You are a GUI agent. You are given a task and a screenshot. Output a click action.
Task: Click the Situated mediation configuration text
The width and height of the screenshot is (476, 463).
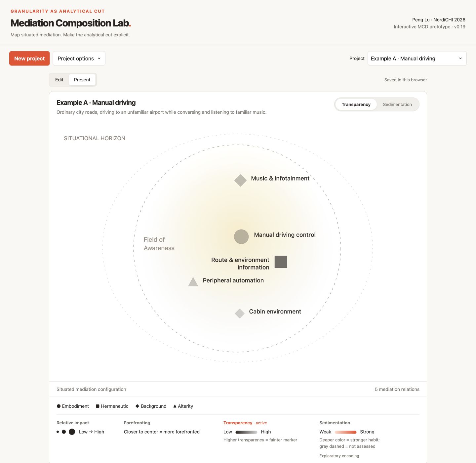pos(91,389)
